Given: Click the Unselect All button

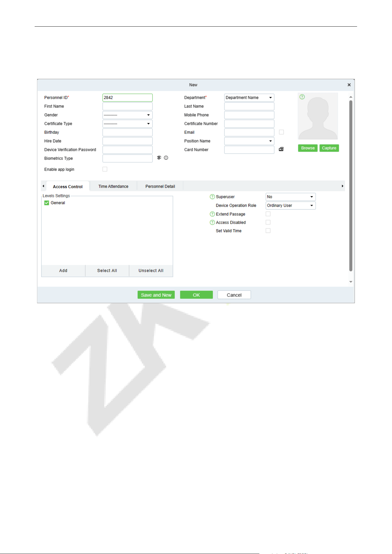Looking at the screenshot, I should coord(151,270).
